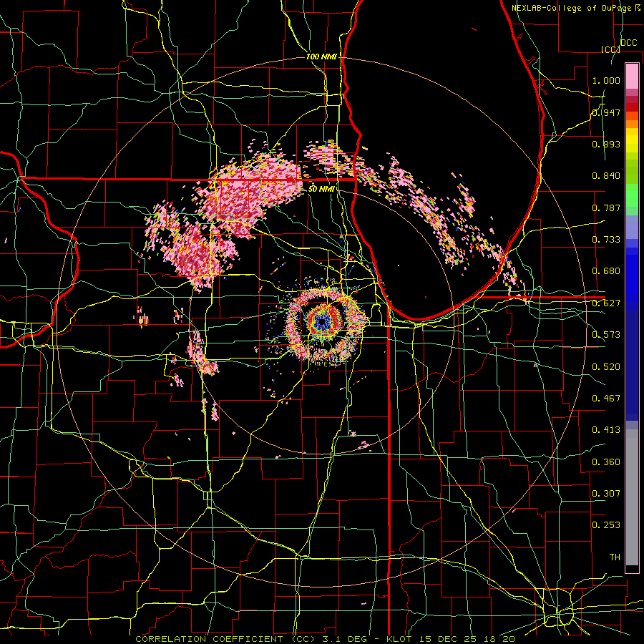The width and height of the screenshot is (644, 644).
Task: Select the 0.467 legend value
Action: pos(606,399)
